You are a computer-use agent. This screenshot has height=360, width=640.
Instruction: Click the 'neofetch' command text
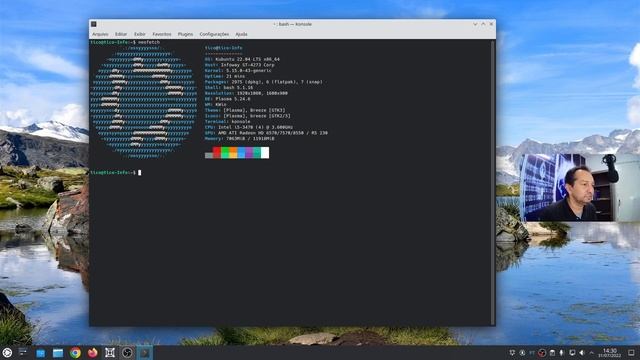149,42
